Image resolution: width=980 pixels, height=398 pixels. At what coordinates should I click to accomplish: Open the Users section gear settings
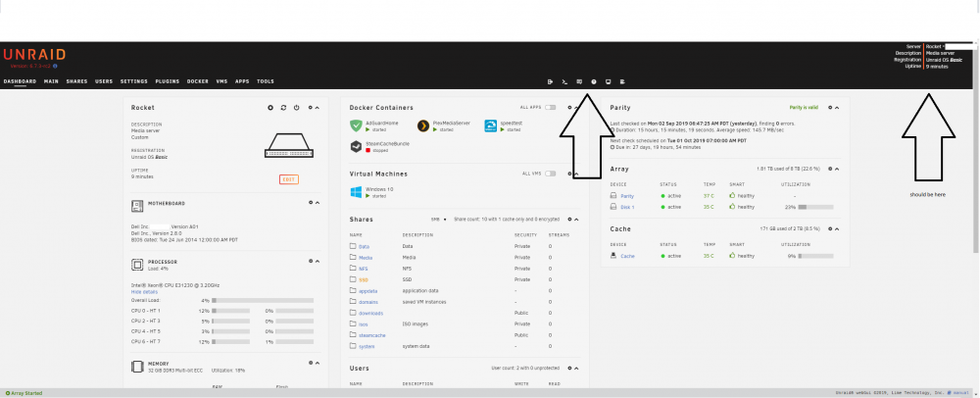pyautogui.click(x=569, y=368)
